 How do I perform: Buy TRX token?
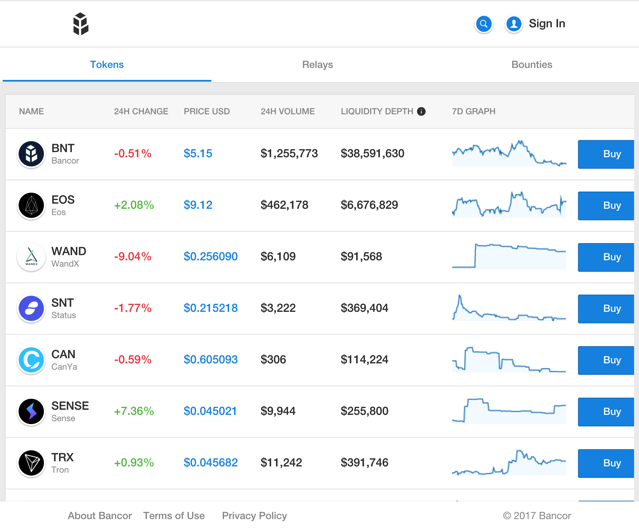coord(606,463)
